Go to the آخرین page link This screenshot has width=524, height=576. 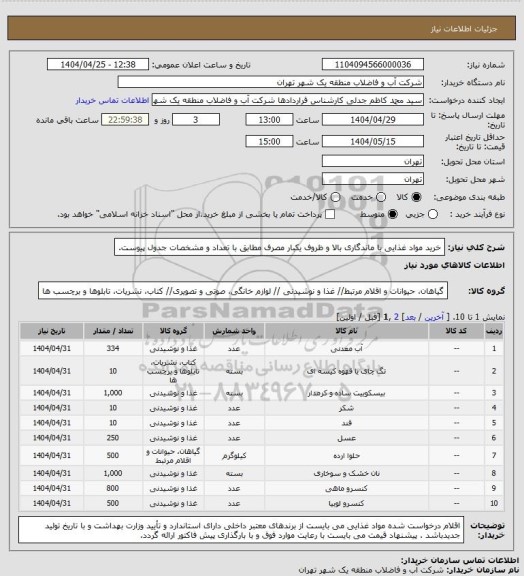point(434,317)
